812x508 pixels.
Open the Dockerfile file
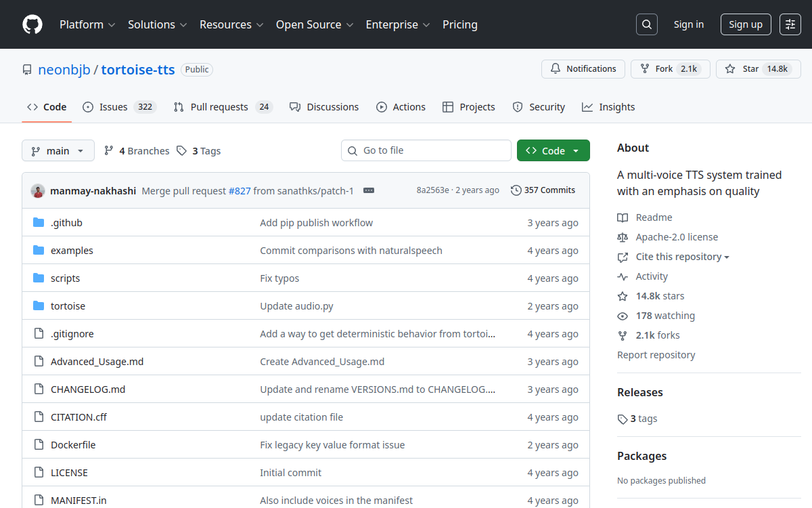tap(73, 445)
